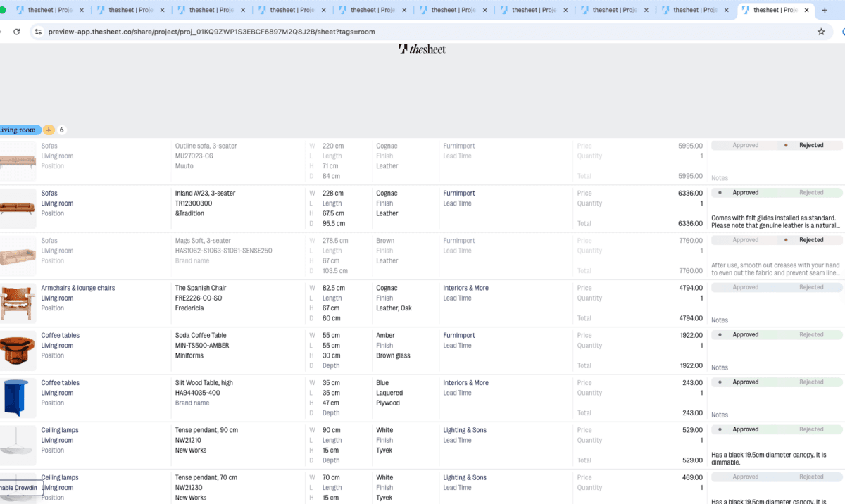This screenshot has width=845, height=504.
Task: Click Brand name field for Mags Soft sofa
Action: coord(192,260)
